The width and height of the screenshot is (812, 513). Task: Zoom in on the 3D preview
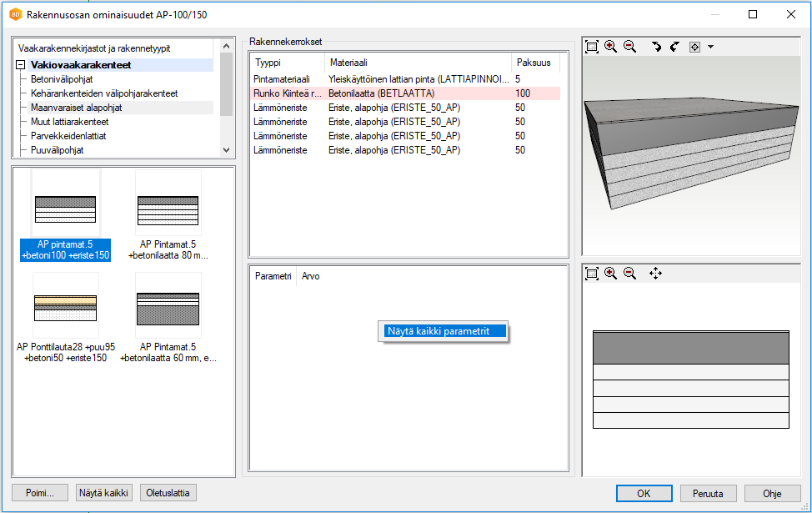pyautogui.click(x=611, y=48)
